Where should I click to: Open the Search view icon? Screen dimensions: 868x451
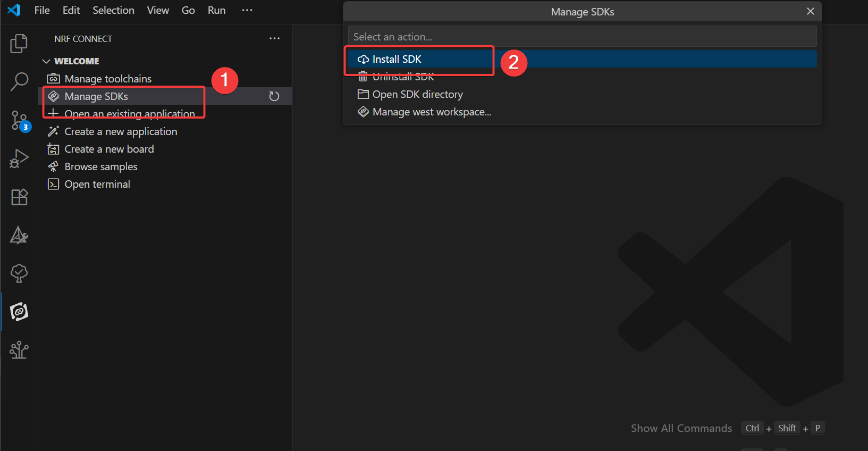[x=19, y=82]
